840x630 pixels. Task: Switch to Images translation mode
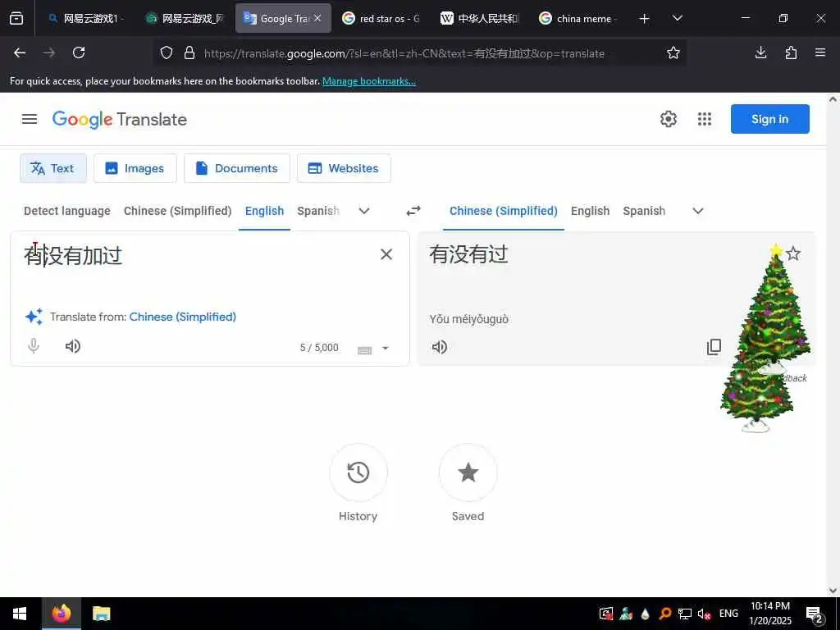pos(135,168)
